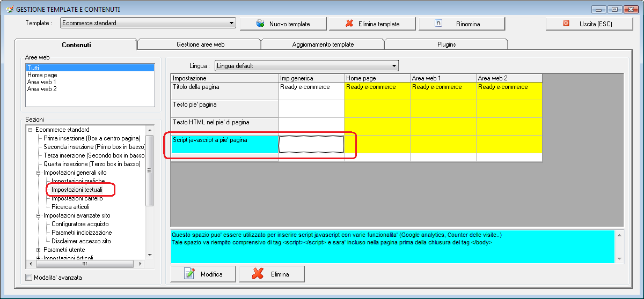This screenshot has width=644, height=299.
Task: Expand the Parametri utente node
Action: pos(39,250)
